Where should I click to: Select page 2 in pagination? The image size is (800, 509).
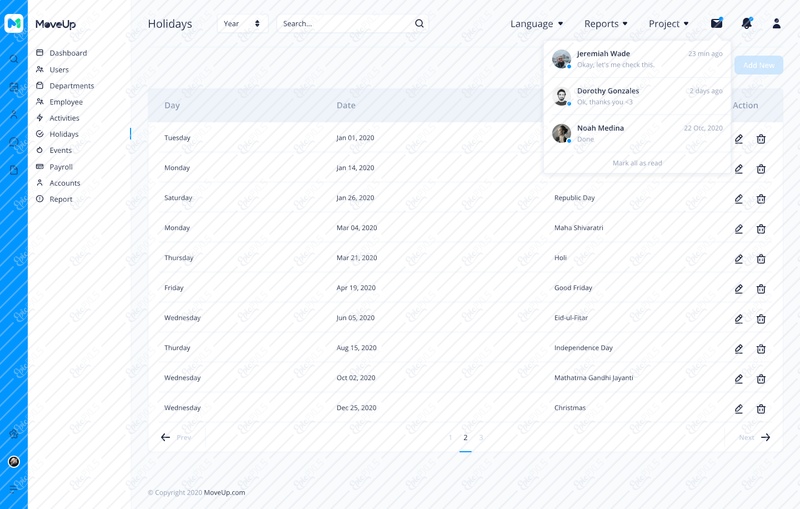(x=465, y=437)
